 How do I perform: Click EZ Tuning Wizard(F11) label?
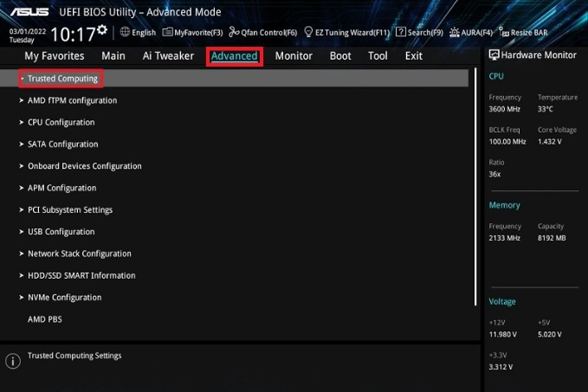352,33
